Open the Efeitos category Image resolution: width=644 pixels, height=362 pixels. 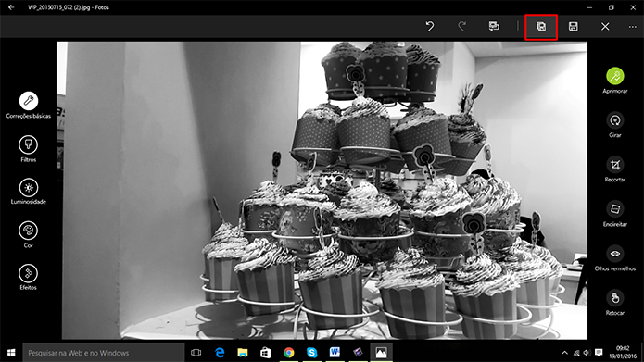click(x=29, y=278)
